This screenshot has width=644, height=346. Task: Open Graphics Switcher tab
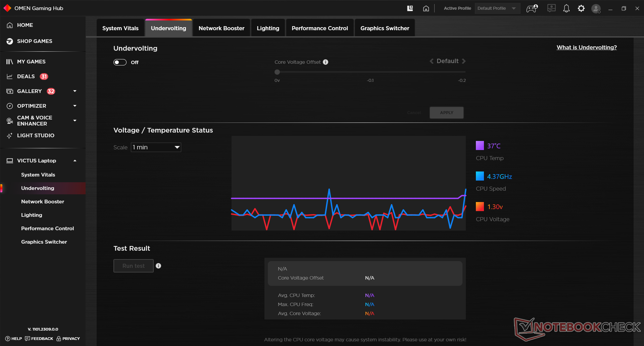385,28
